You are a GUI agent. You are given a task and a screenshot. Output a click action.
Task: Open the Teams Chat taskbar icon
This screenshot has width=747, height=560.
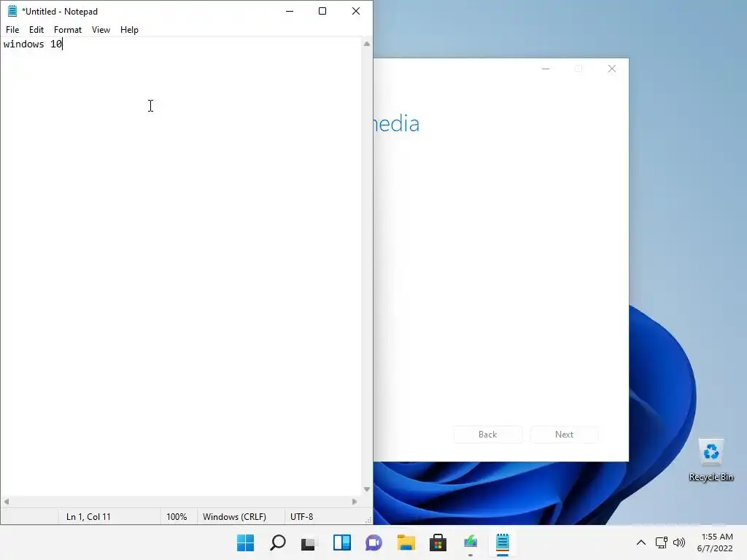374,542
